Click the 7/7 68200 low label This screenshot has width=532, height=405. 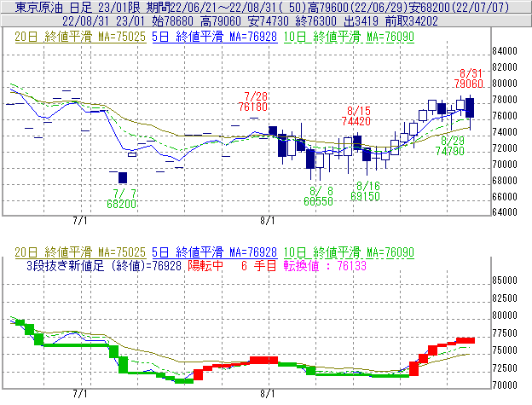pos(121,199)
